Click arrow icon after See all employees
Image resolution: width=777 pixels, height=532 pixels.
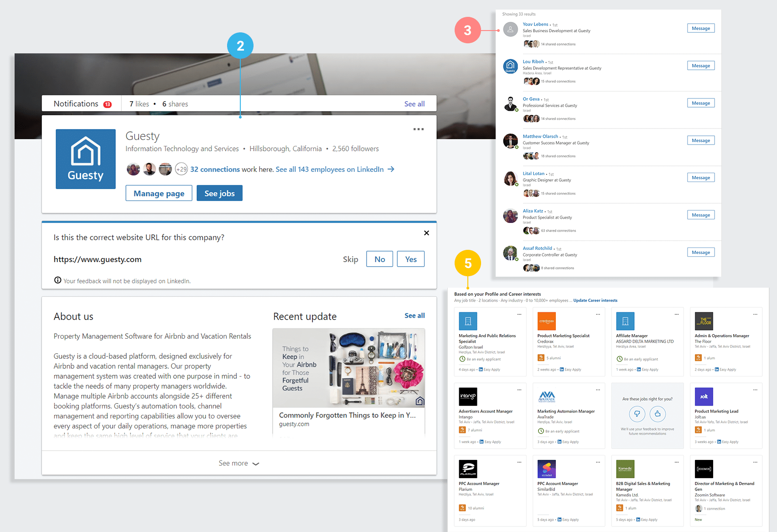391,169
